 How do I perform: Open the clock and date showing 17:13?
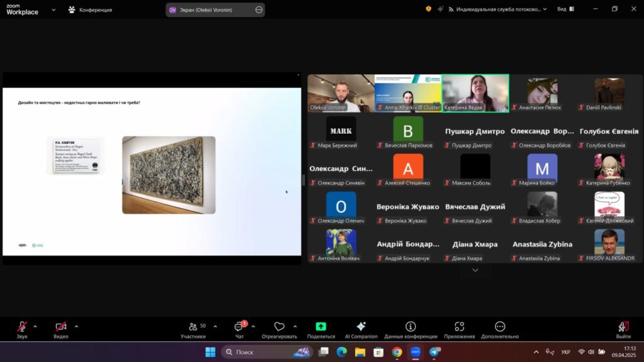(x=623, y=352)
